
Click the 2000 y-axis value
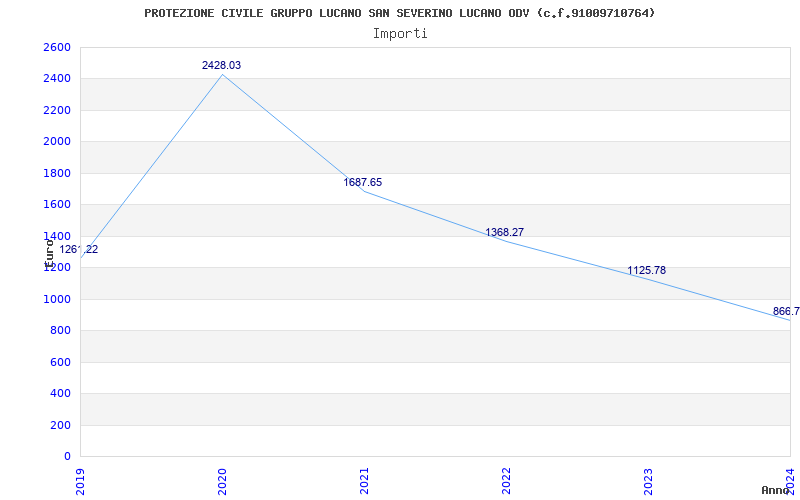(x=57, y=142)
